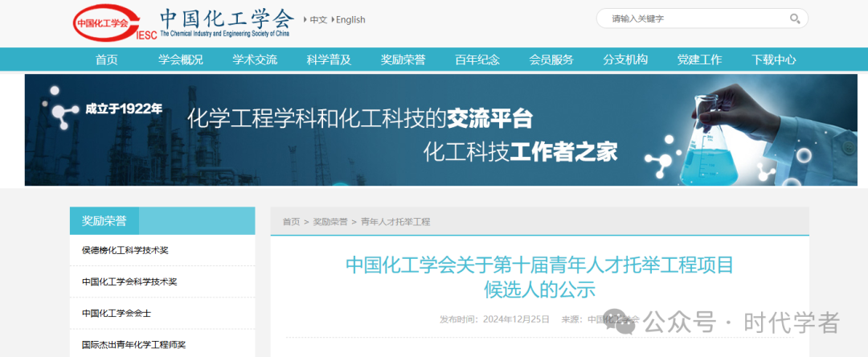Click the article title 第十届青年人才托举工程项目
Viewport: 868px width, 357px height.
pos(540,276)
